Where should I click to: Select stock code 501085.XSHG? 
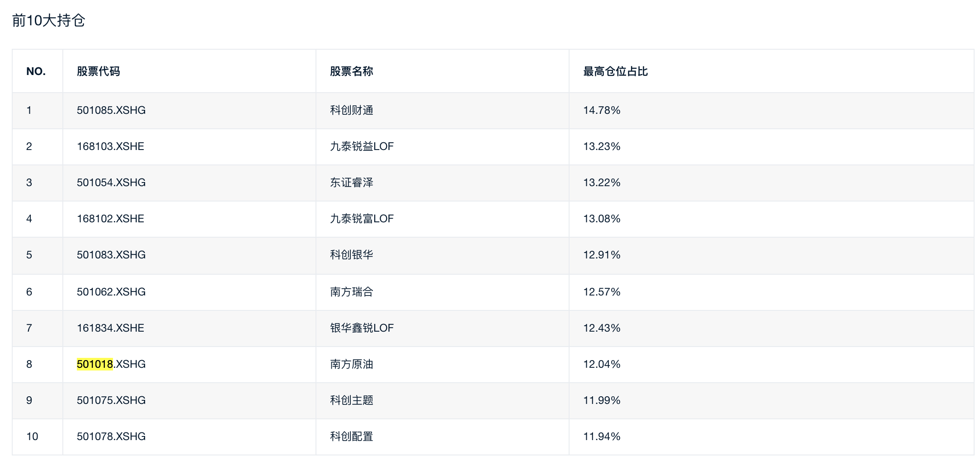point(111,110)
